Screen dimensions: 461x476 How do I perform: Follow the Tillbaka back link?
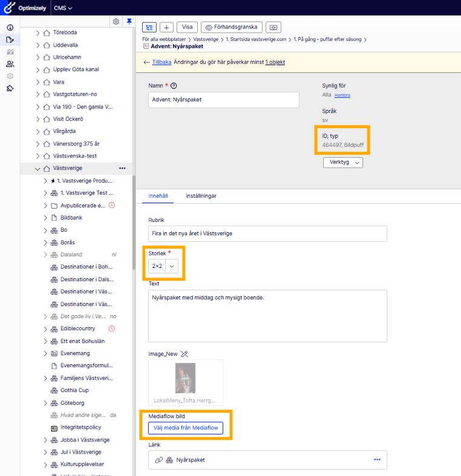click(x=162, y=62)
